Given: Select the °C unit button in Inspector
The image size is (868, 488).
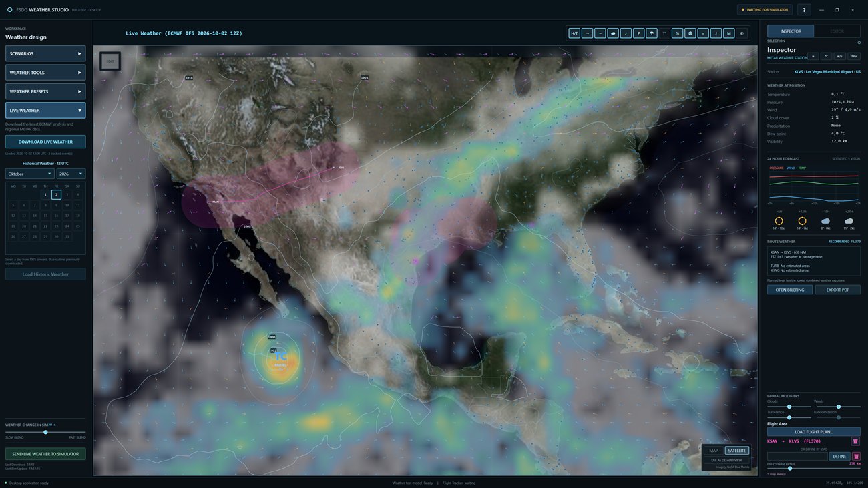Looking at the screenshot, I should (x=826, y=57).
